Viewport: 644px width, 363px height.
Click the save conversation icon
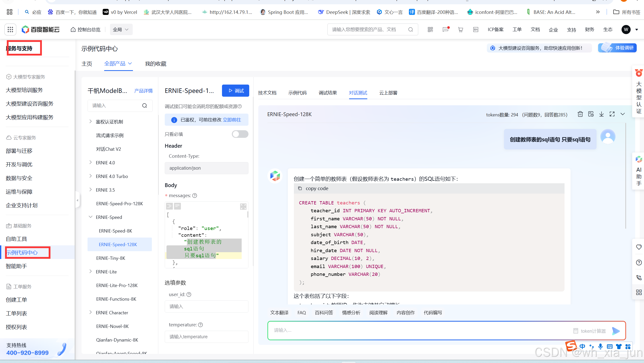coord(591,114)
